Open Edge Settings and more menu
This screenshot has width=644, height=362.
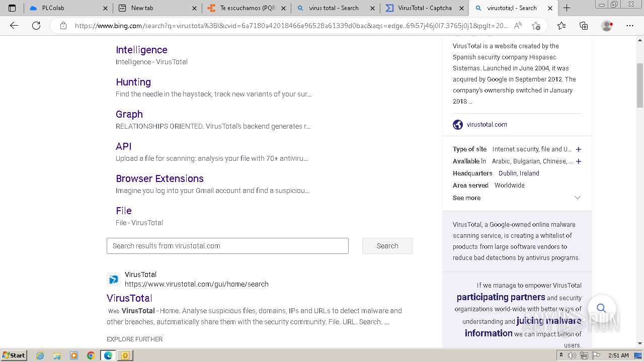point(630,26)
